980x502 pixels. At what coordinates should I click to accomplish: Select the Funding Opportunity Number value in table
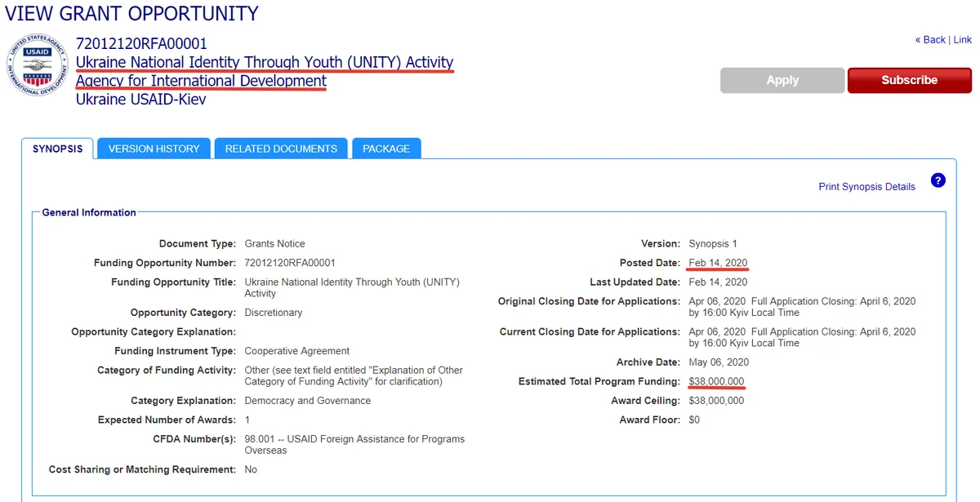290,263
